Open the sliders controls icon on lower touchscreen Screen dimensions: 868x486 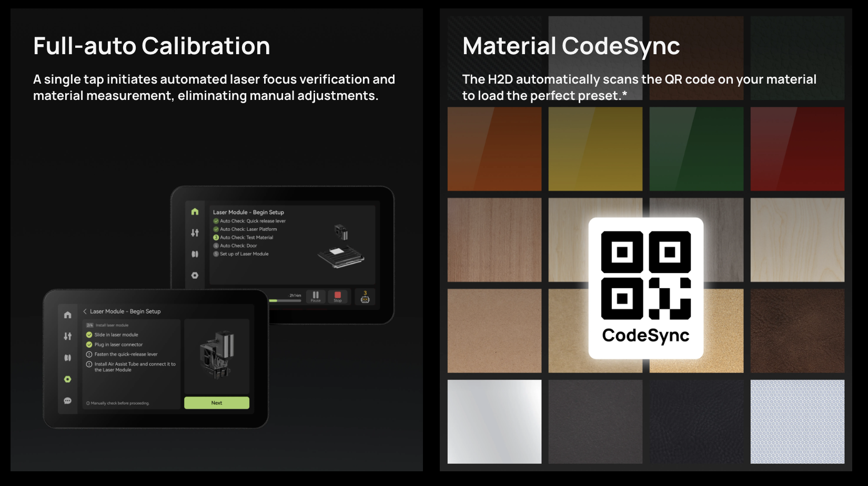click(67, 336)
